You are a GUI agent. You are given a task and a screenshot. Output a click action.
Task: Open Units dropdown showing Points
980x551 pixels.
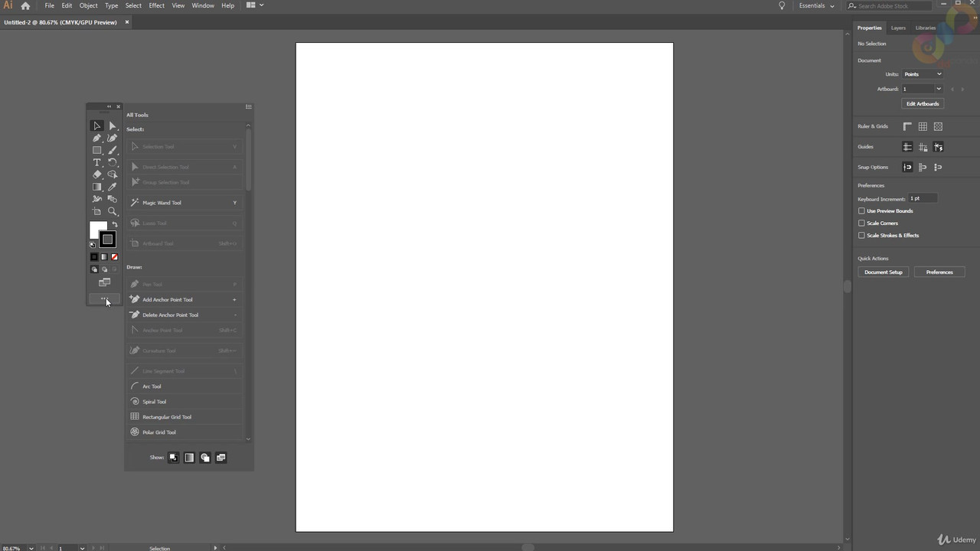(x=923, y=74)
